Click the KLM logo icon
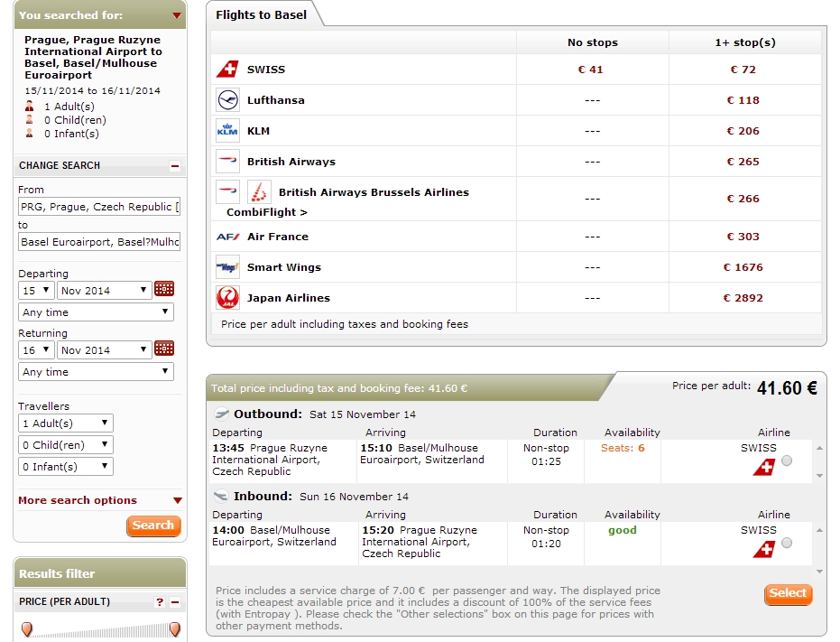The image size is (840, 642). [227, 130]
